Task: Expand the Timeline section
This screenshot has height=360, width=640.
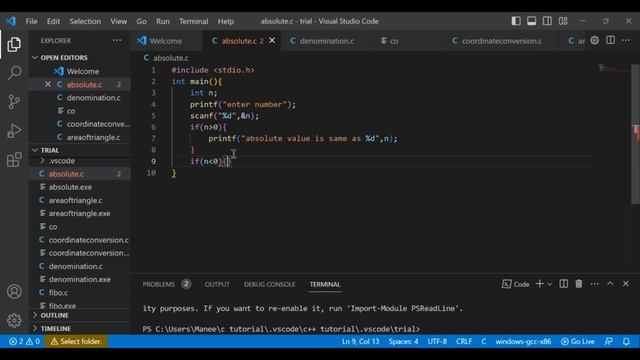Action: pos(80,328)
